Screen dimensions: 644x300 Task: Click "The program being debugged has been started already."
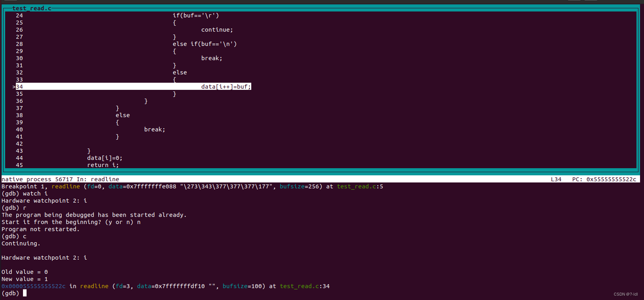(94, 215)
